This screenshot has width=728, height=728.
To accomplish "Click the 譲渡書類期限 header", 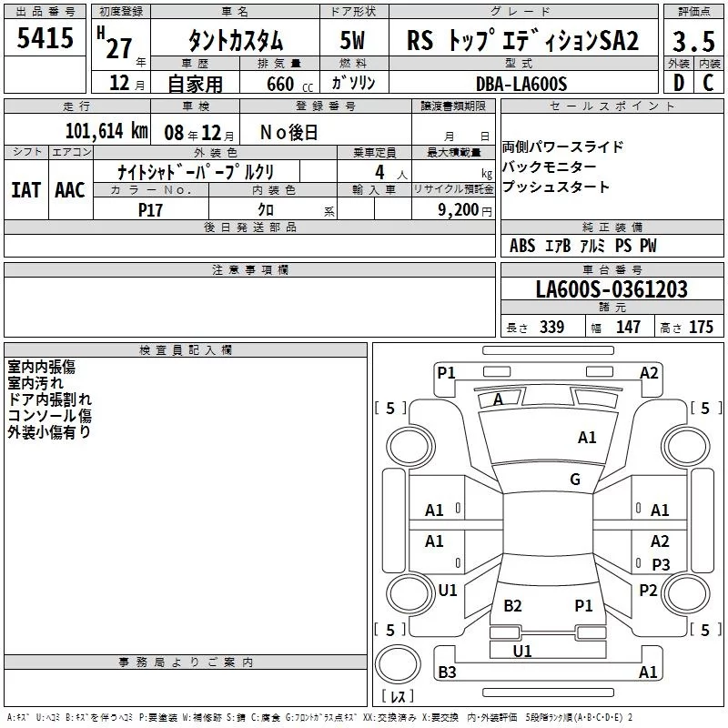I will click(x=453, y=106).
